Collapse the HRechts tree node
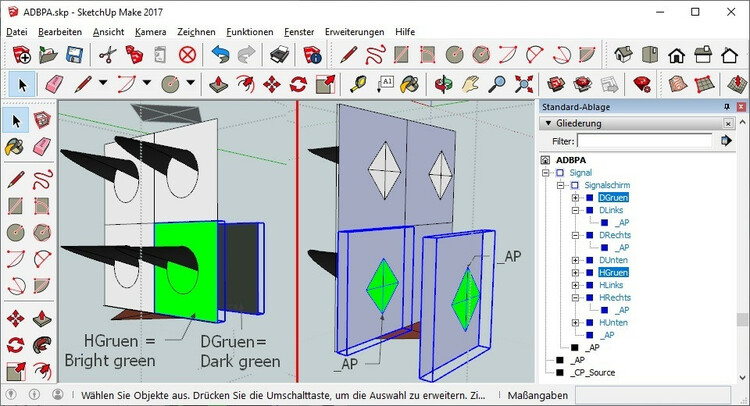The height and width of the screenshot is (406, 750). (575, 297)
